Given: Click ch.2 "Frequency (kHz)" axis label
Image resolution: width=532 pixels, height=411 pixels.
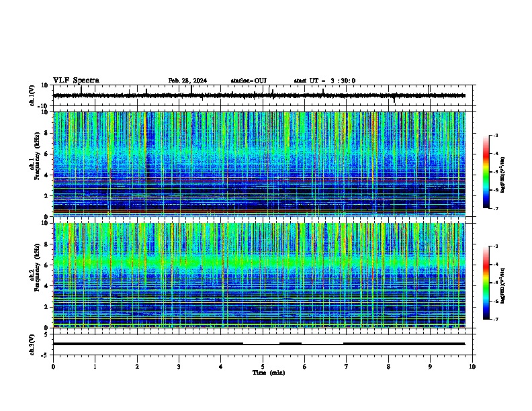Looking at the screenshot, I should point(38,267).
